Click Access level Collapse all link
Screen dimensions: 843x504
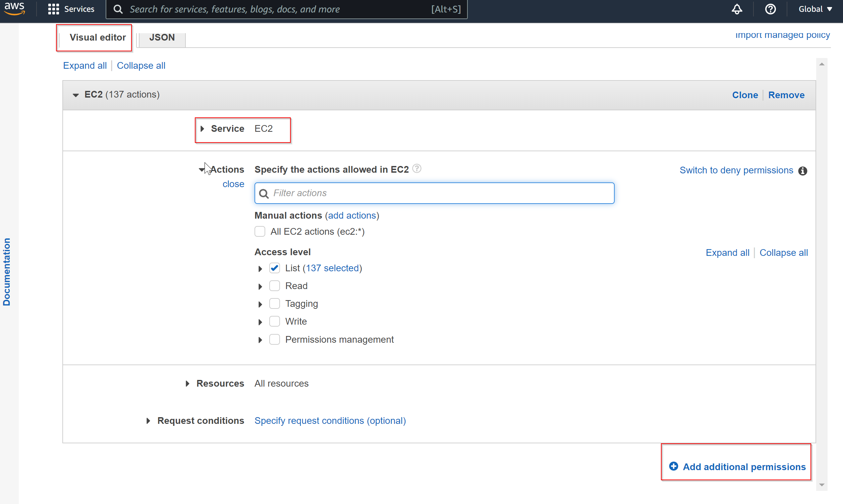coord(783,253)
